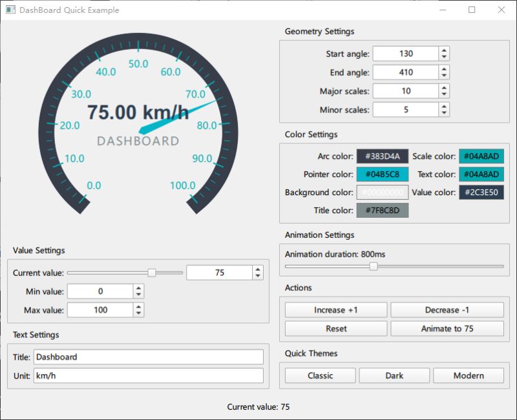517x420 pixels.
Task: Click the Geometry Settings group title
Action: click(x=319, y=31)
